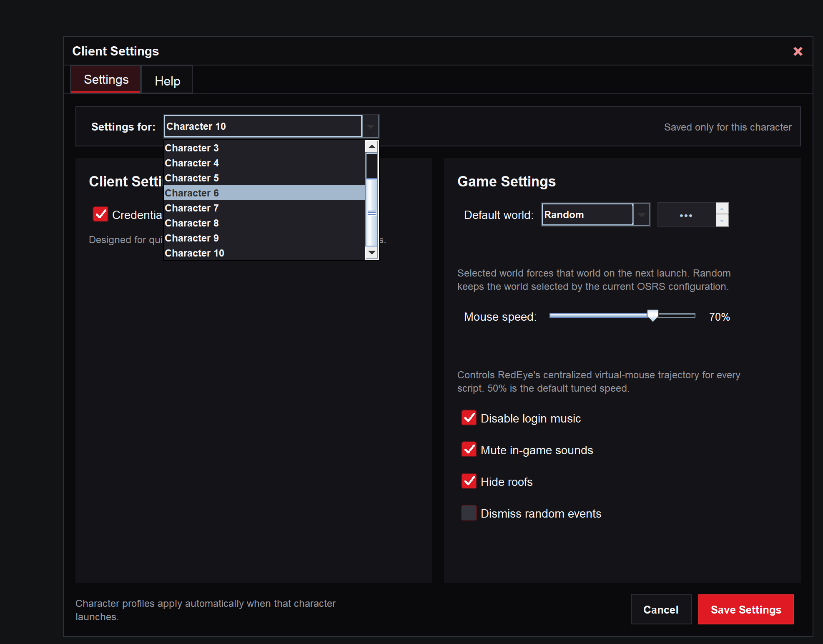
Task: Choose Character 4 from the list
Action: (264, 163)
